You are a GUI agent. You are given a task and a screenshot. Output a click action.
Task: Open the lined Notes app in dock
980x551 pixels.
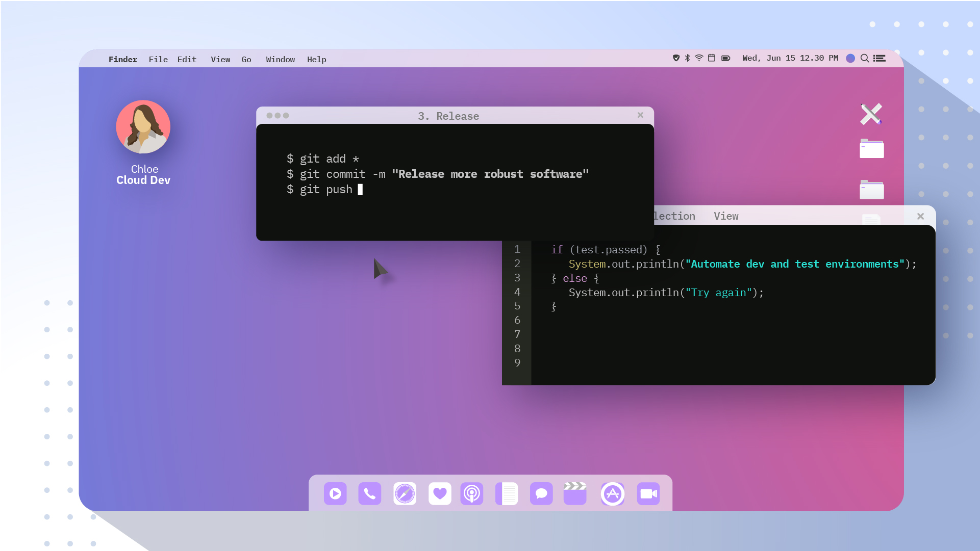click(507, 493)
